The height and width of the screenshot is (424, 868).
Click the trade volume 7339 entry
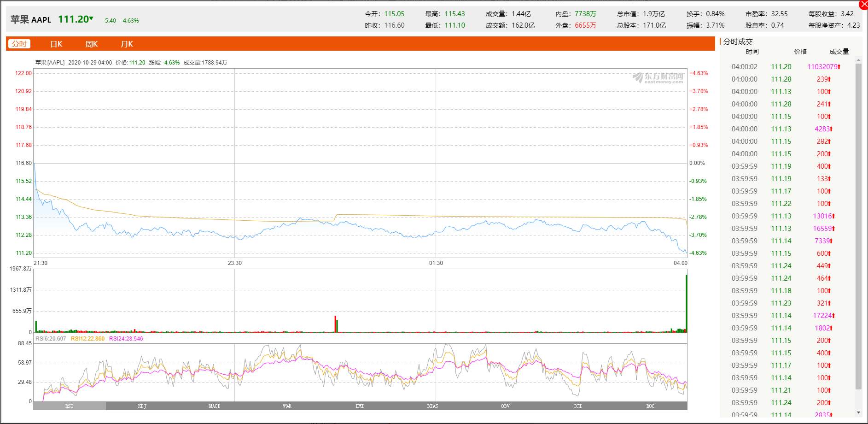(x=823, y=241)
